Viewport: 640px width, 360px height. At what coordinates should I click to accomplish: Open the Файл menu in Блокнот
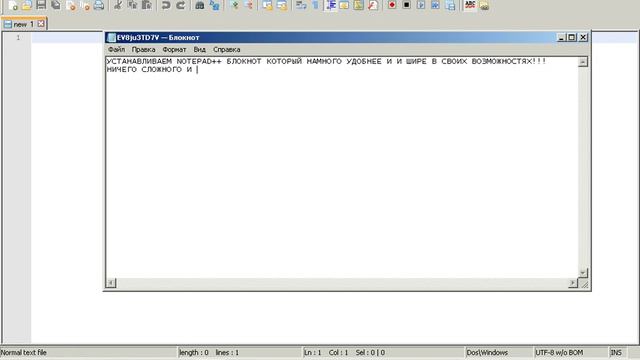[116, 49]
